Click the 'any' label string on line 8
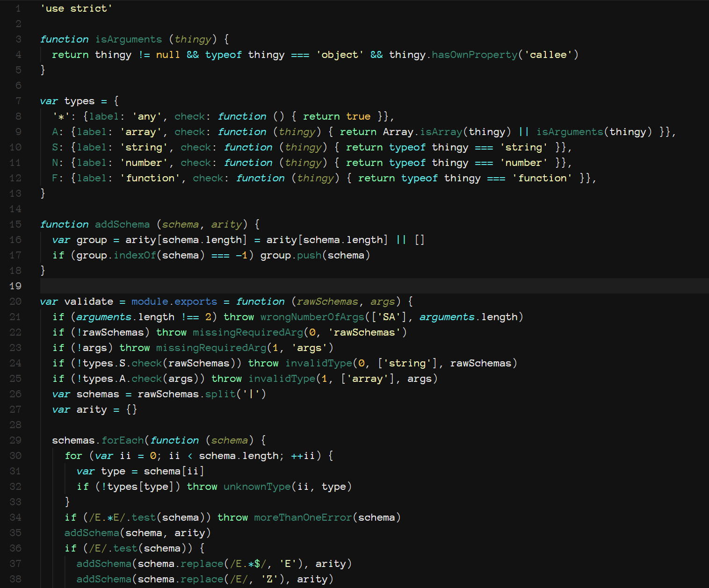Screen dimensions: 709x588 146,116
